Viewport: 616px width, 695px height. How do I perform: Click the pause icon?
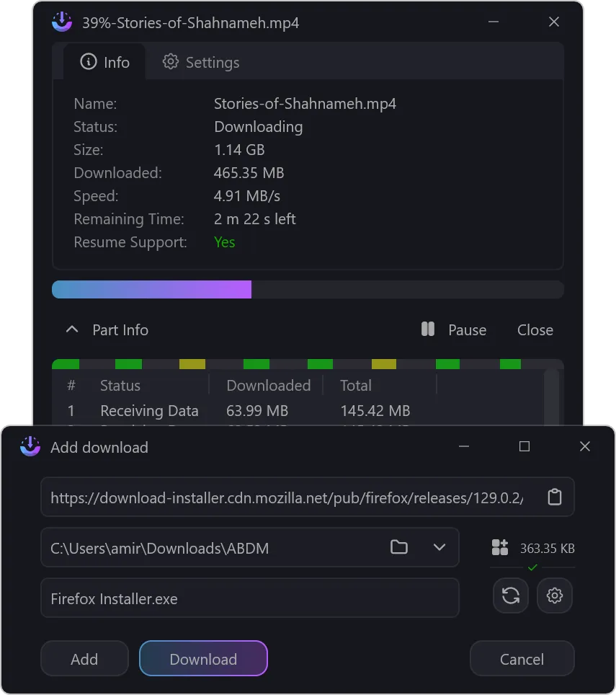[x=428, y=329]
